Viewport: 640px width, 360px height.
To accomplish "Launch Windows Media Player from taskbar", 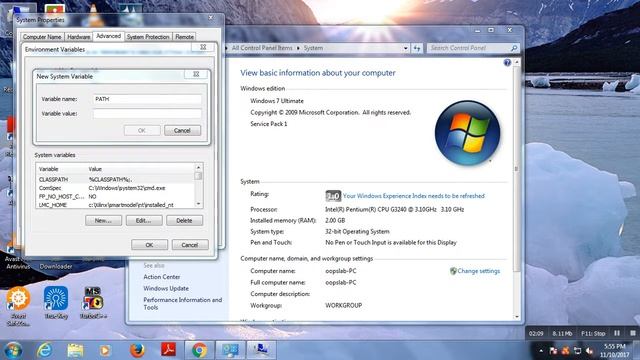I will tap(105, 350).
